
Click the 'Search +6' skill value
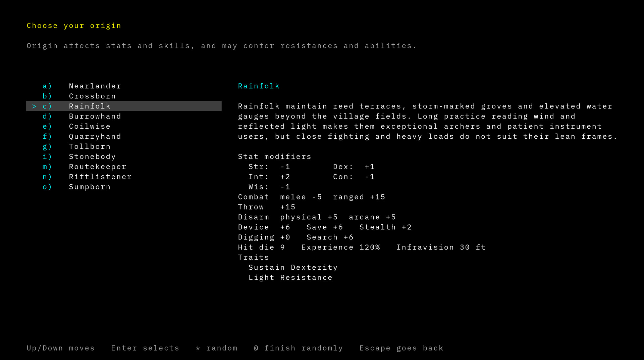point(330,237)
